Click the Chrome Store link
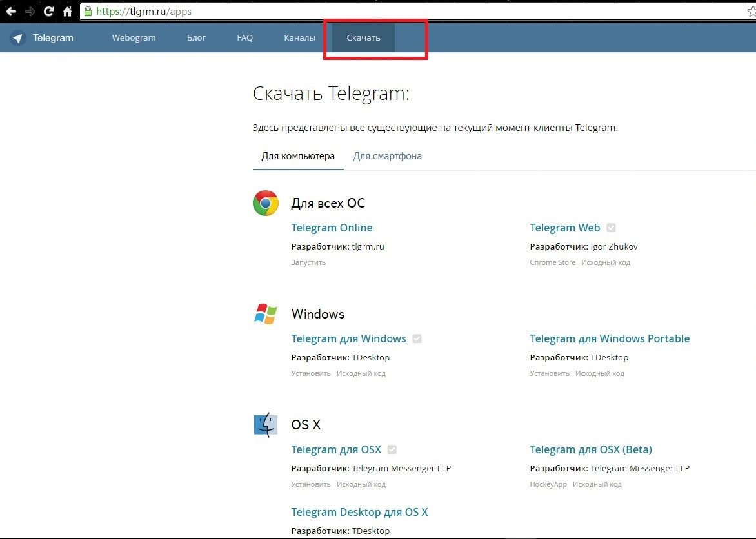The width and height of the screenshot is (756, 539). pyautogui.click(x=553, y=262)
